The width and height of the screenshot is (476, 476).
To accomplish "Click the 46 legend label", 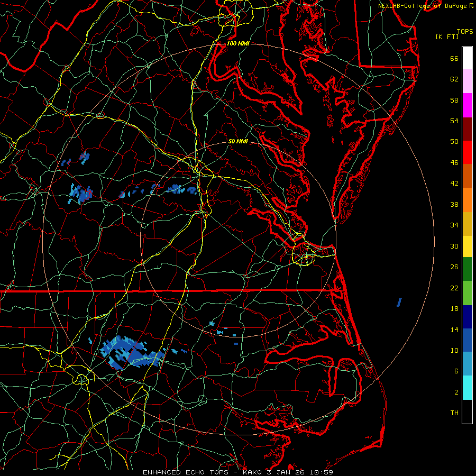I will (x=454, y=163).
